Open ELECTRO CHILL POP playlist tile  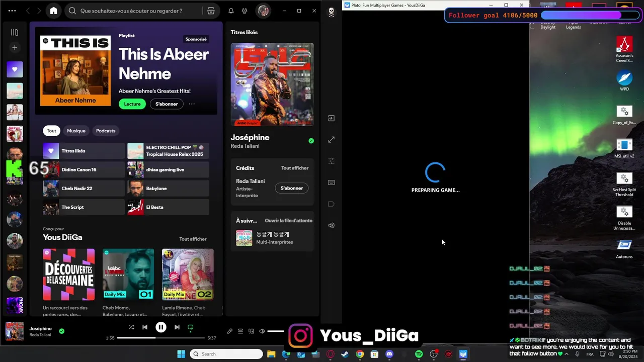click(x=168, y=151)
